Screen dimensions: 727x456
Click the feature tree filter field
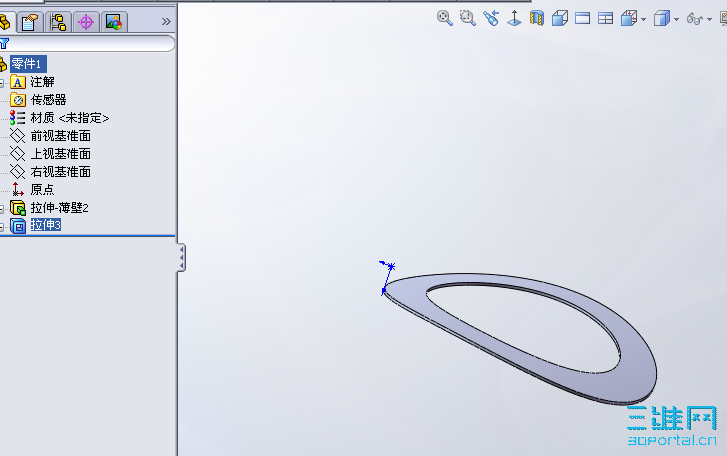(x=87, y=44)
